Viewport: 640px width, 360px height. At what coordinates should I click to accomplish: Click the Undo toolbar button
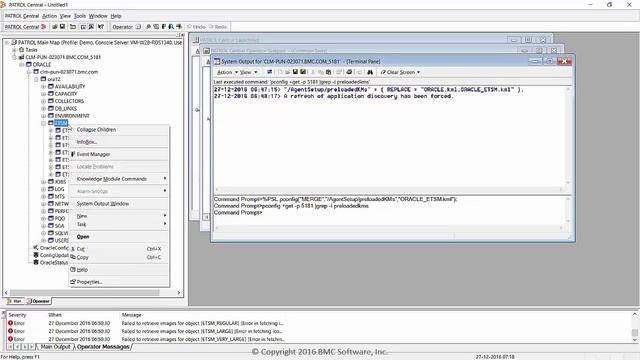click(196, 27)
